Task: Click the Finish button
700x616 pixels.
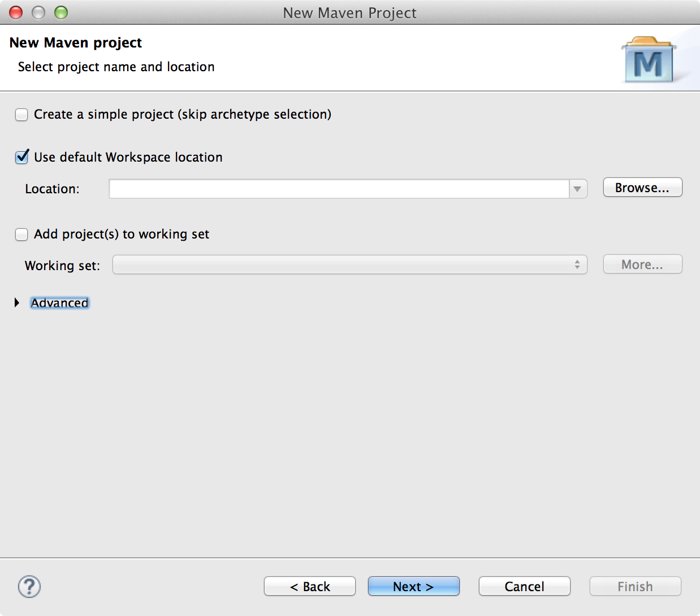Action: pos(635,587)
